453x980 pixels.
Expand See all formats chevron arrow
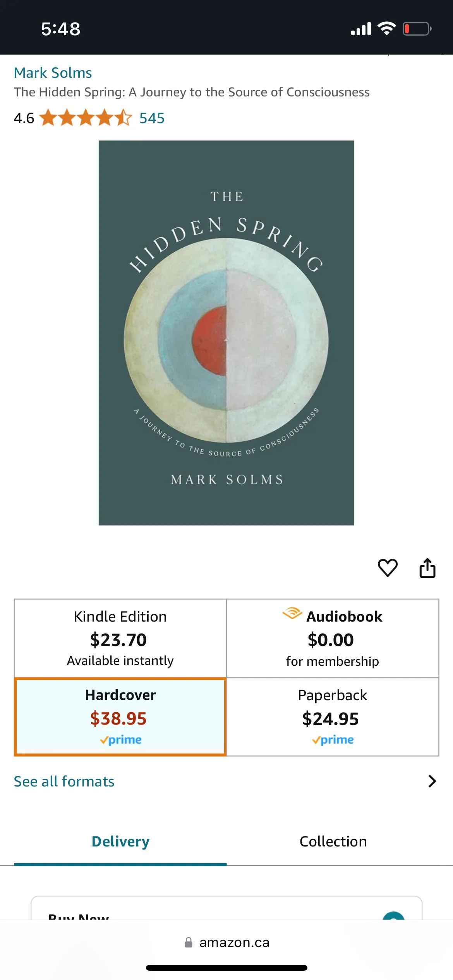click(432, 781)
